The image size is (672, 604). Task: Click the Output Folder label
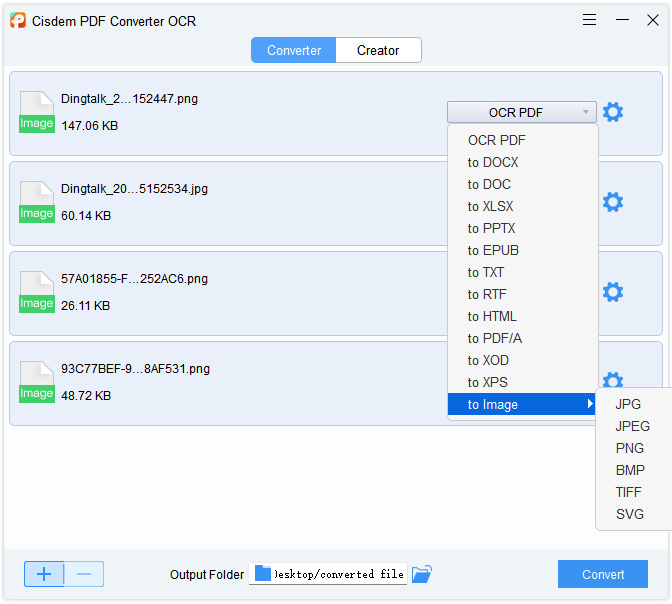(207, 575)
